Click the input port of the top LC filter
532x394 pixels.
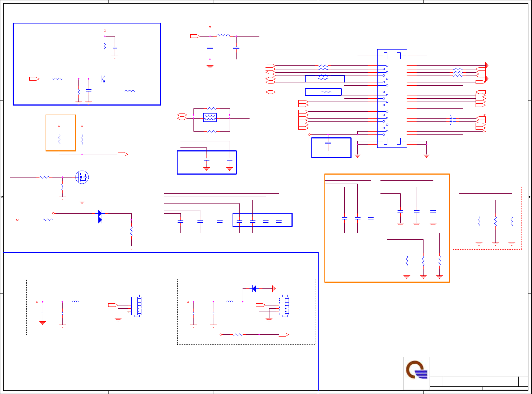pyautogui.click(x=195, y=36)
